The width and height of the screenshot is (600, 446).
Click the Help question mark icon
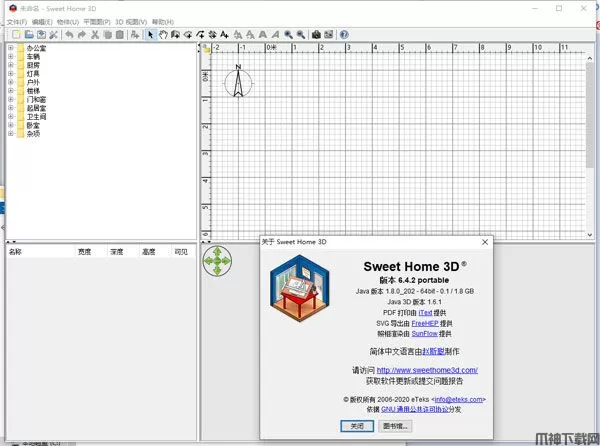click(344, 34)
